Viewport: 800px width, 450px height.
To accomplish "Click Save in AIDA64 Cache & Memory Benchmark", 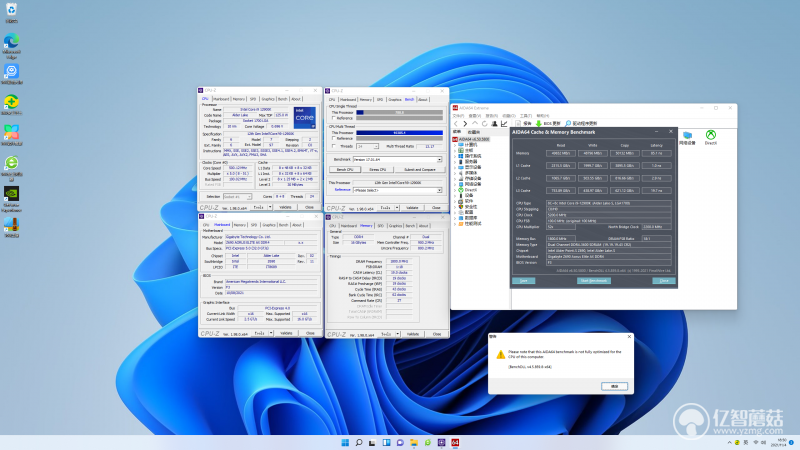I will [x=524, y=281].
